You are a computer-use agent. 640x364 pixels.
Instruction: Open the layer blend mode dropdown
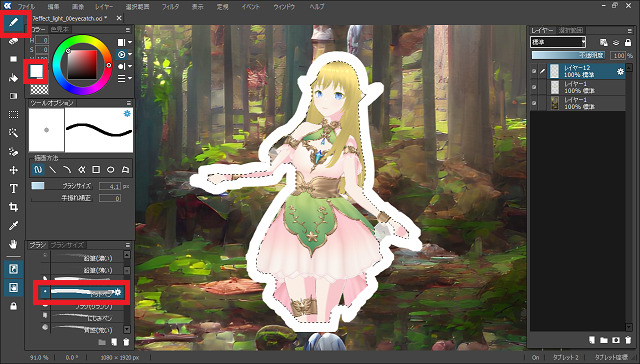558,42
